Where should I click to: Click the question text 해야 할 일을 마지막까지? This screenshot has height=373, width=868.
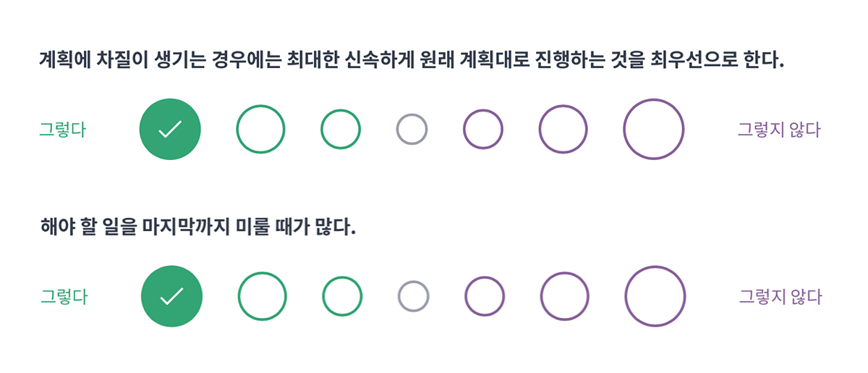(x=199, y=227)
